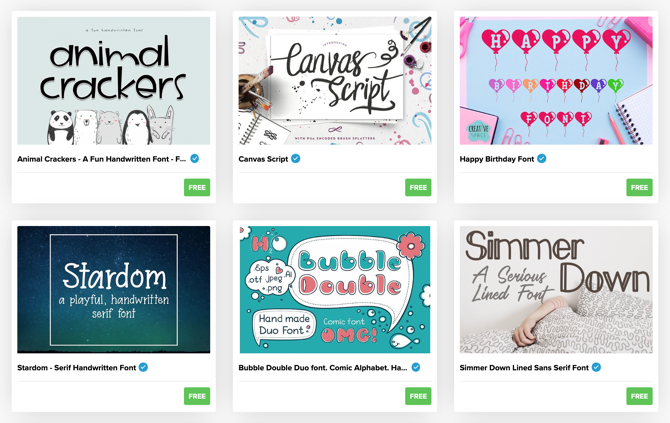The height and width of the screenshot is (423, 670).
Task: View the Happy Birthday balloon font thumbnail
Action: click(556, 81)
